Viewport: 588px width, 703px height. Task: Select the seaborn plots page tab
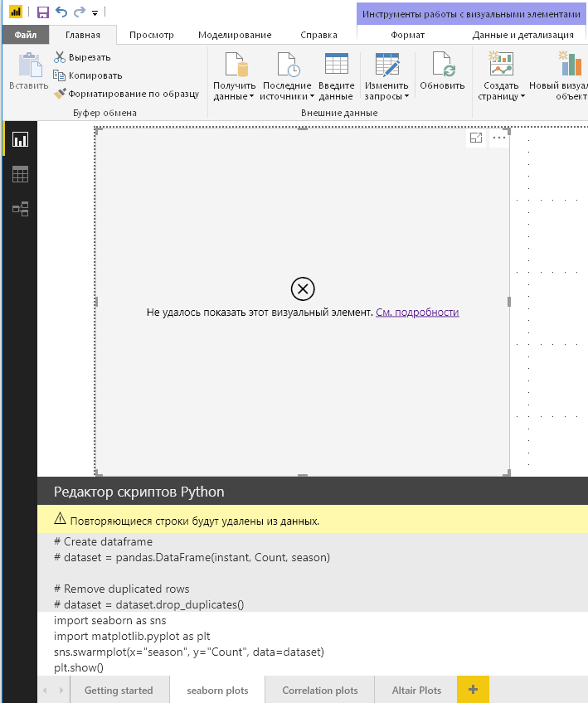tap(217, 690)
